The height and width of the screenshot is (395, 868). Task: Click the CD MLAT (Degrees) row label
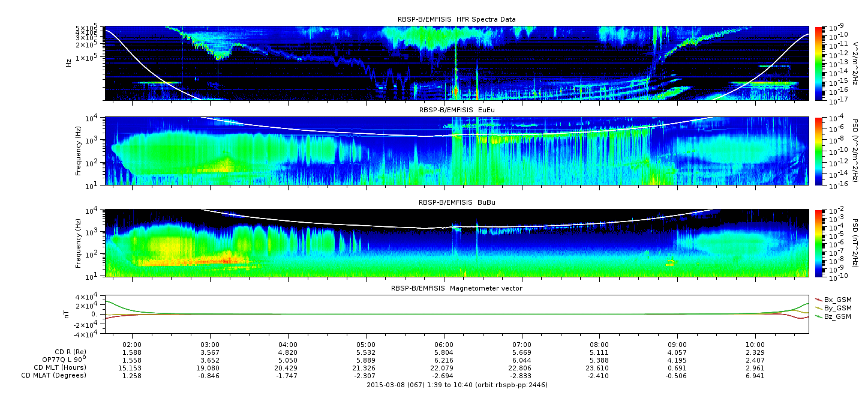[55, 375]
